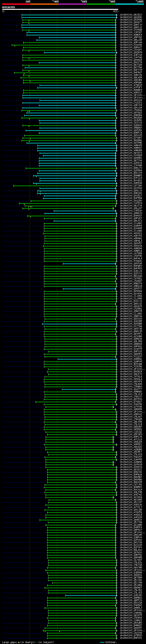The width and height of the screenshot is (146, 644).
Task: Select UniRef100_A9NUC9 label
Action: (x=131, y=35)
